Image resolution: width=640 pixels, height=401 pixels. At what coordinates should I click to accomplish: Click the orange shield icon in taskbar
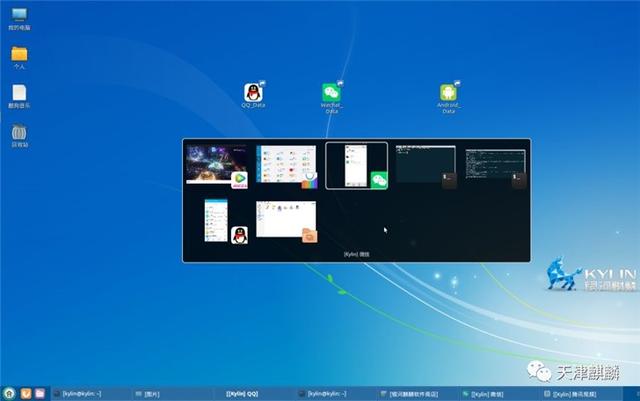click(x=25, y=393)
